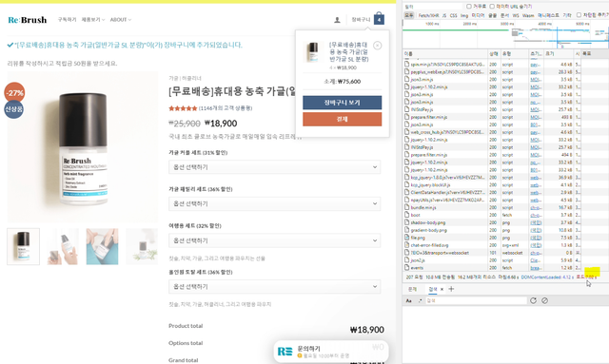Click refresh icon in search drawer
Image resolution: width=609 pixels, height=364 pixels.
click(533, 300)
